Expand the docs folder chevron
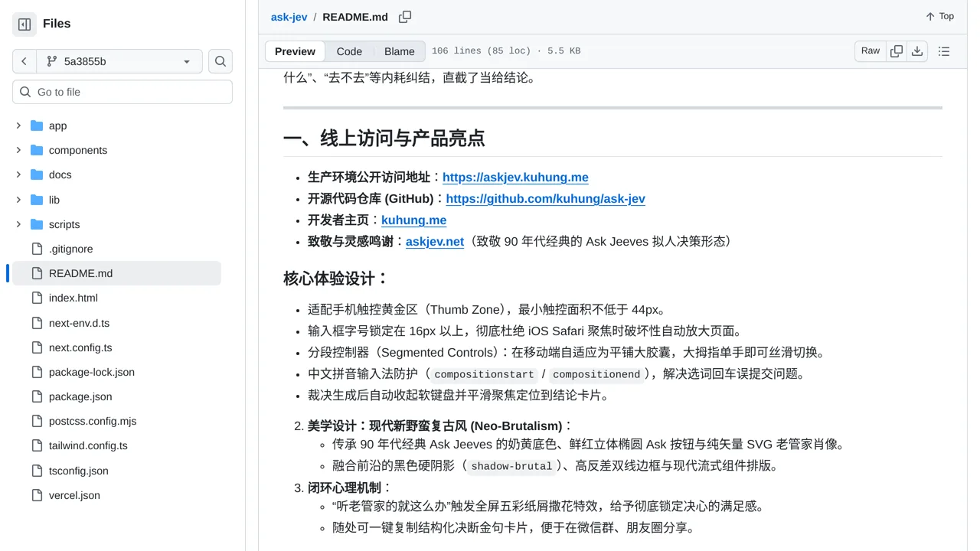Image resolution: width=980 pixels, height=551 pixels. point(18,174)
